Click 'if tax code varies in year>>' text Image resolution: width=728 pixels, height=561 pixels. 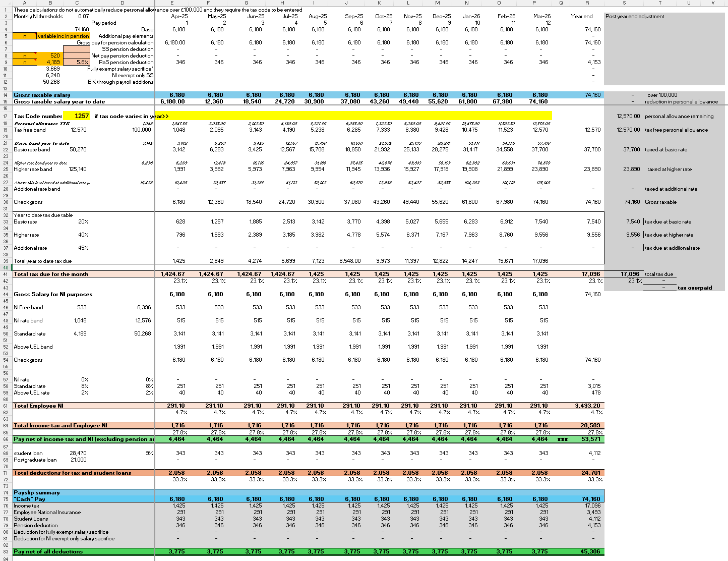131,116
